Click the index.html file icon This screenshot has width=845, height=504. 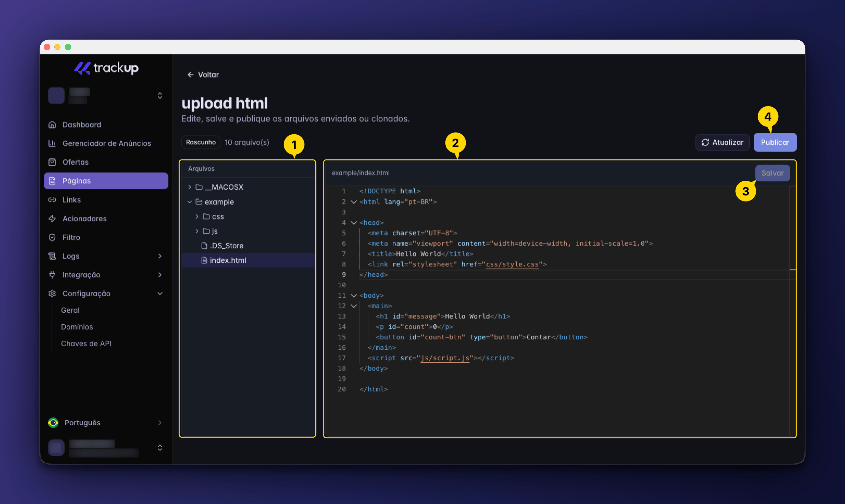click(x=204, y=260)
